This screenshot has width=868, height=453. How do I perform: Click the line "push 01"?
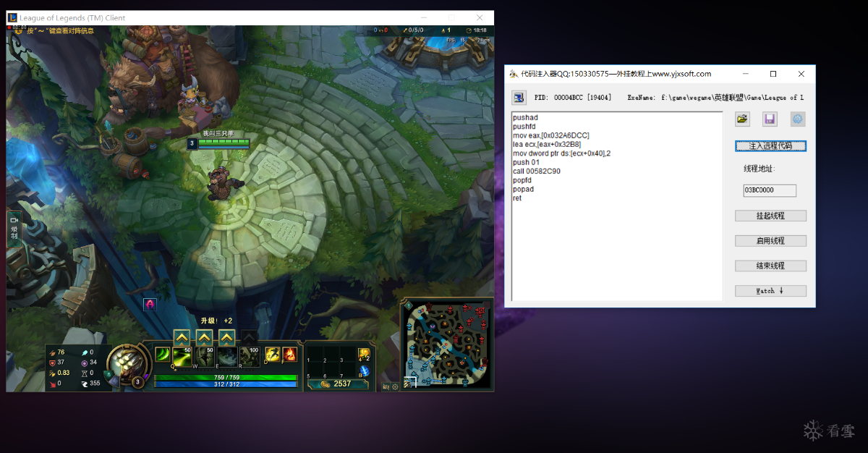(x=526, y=163)
